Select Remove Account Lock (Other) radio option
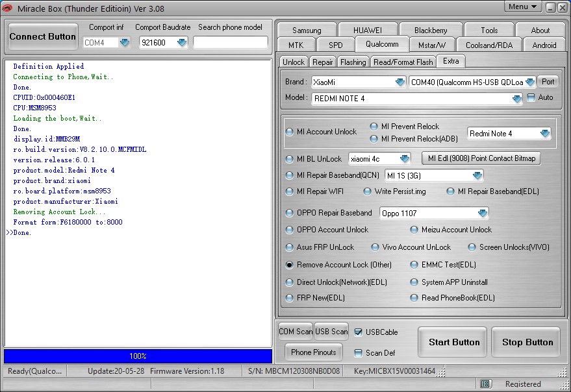571x392 pixels. (x=290, y=265)
